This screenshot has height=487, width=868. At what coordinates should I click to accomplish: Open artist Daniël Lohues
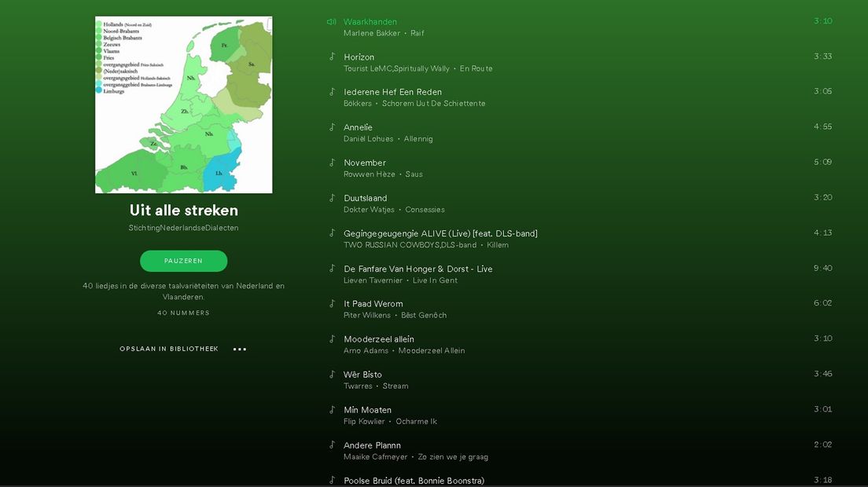(368, 139)
